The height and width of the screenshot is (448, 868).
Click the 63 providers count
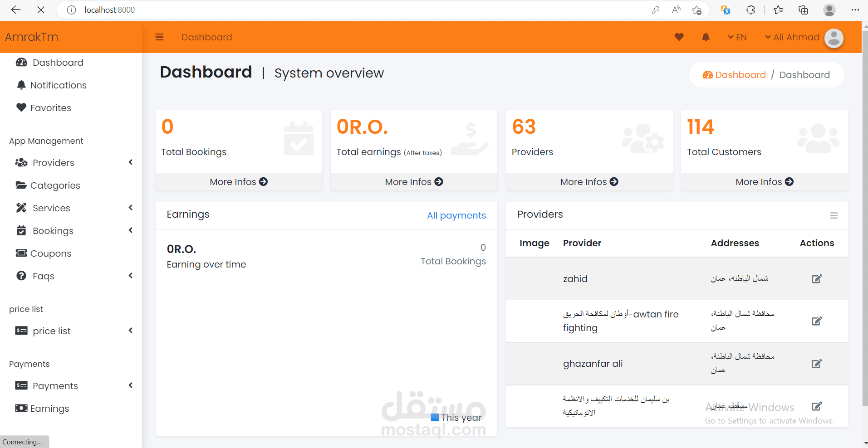524,127
